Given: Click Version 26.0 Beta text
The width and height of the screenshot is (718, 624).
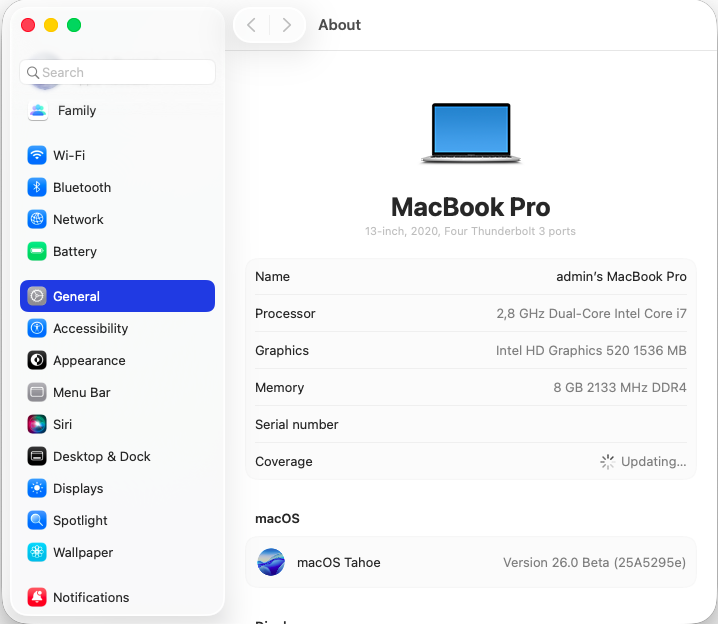Looking at the screenshot, I should pyautogui.click(x=594, y=562).
